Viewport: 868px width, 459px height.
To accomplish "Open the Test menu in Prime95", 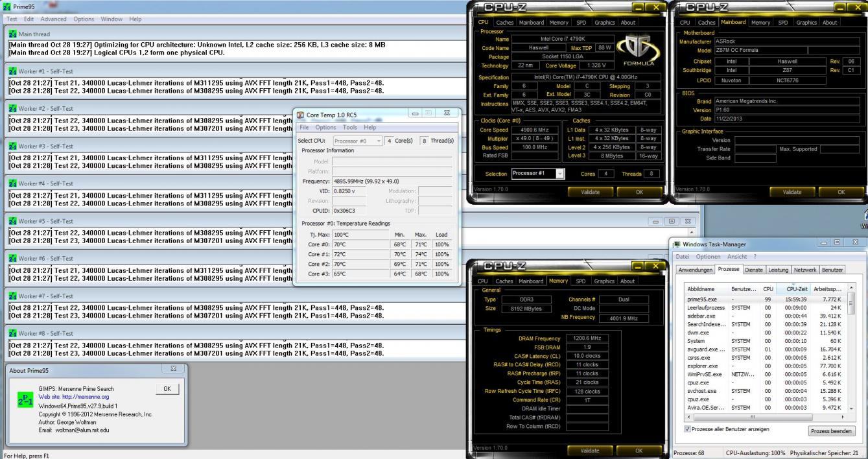I will [12, 19].
